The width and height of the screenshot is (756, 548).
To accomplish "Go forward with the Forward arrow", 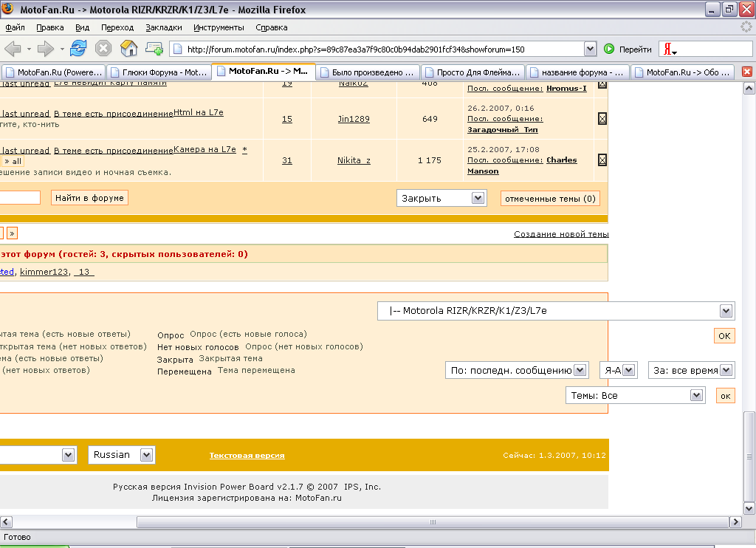I will click(45, 49).
